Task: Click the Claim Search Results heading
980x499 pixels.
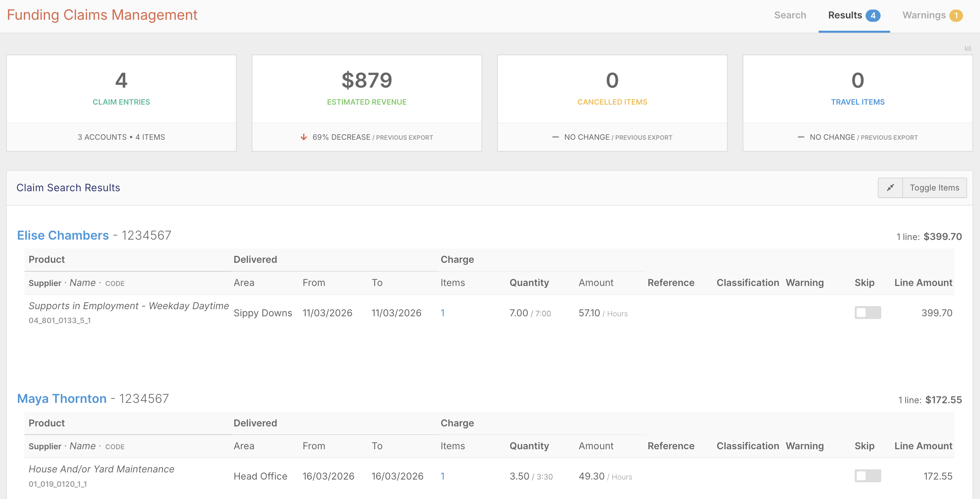Action: pyautogui.click(x=68, y=187)
